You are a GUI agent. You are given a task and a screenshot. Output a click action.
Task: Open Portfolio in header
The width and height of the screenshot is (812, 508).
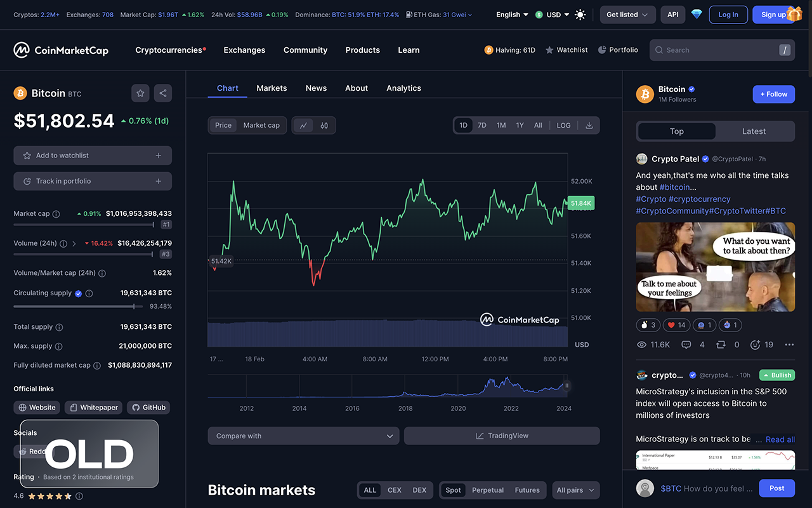[x=618, y=50]
